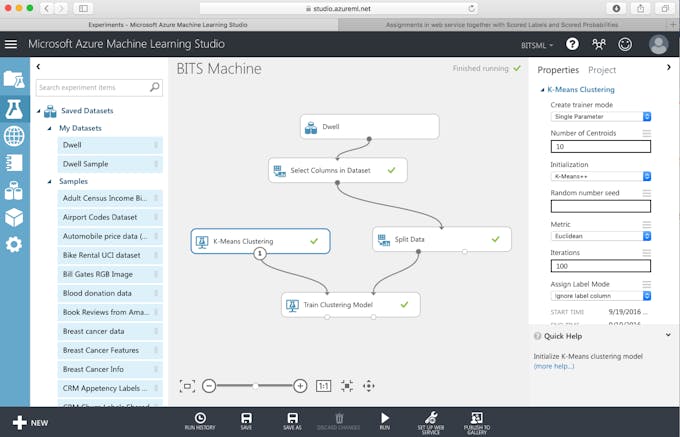This screenshot has height=437, width=680.
Task: Click Publish to Gallery
Action: click(477, 423)
